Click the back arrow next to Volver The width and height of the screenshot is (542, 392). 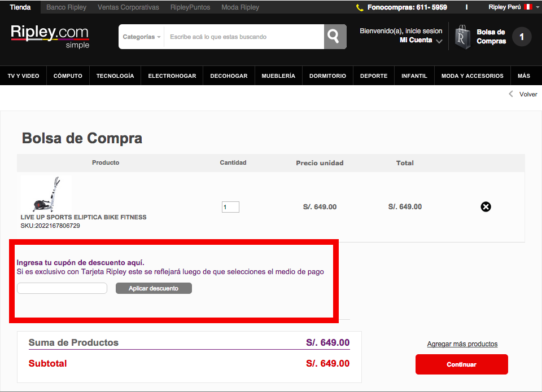[x=510, y=94]
